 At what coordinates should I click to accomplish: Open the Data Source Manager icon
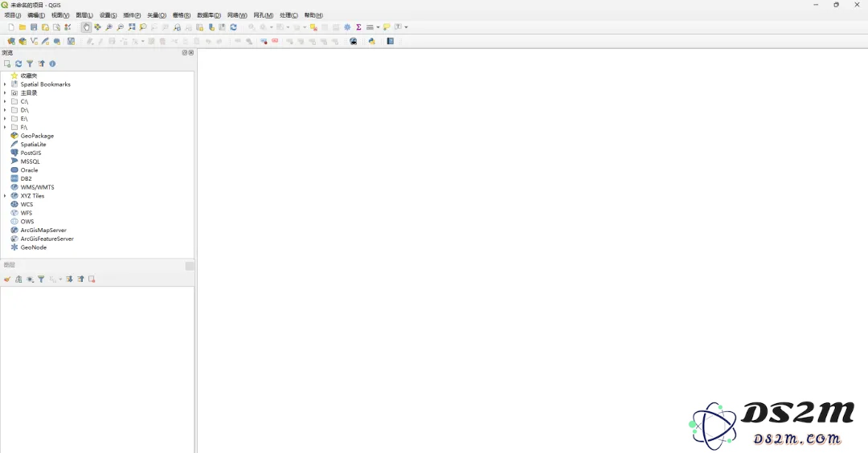click(11, 42)
